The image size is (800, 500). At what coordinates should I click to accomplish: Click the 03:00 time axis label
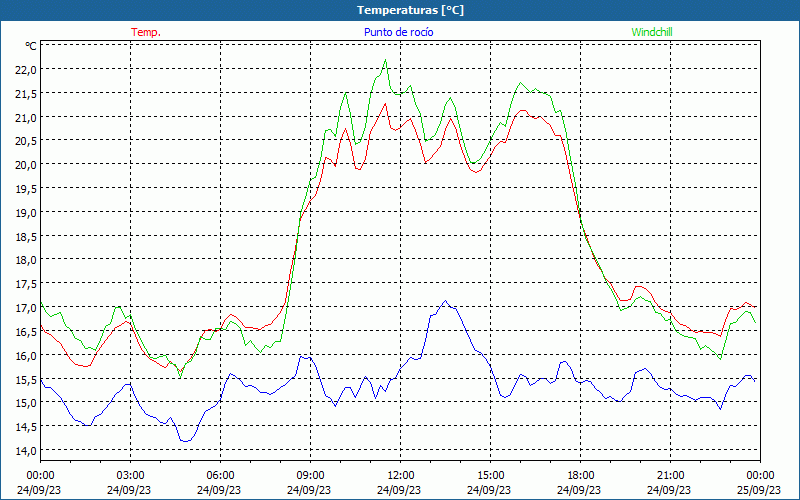point(131,476)
